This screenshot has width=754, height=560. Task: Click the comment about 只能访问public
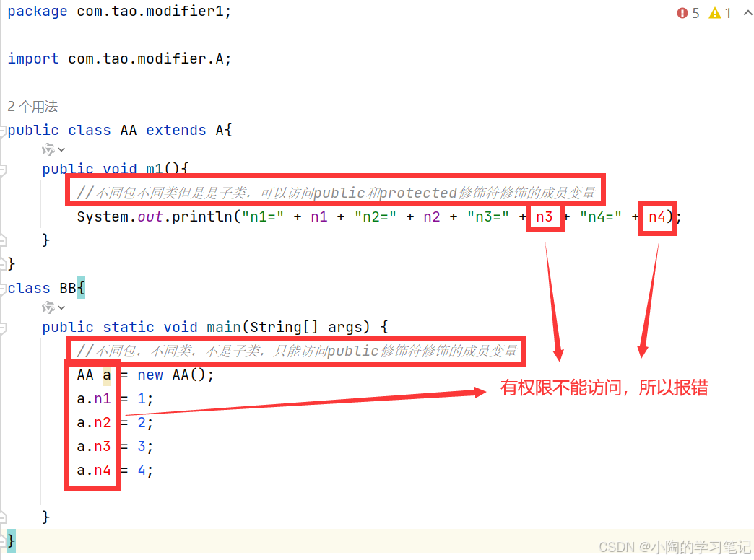(297, 351)
